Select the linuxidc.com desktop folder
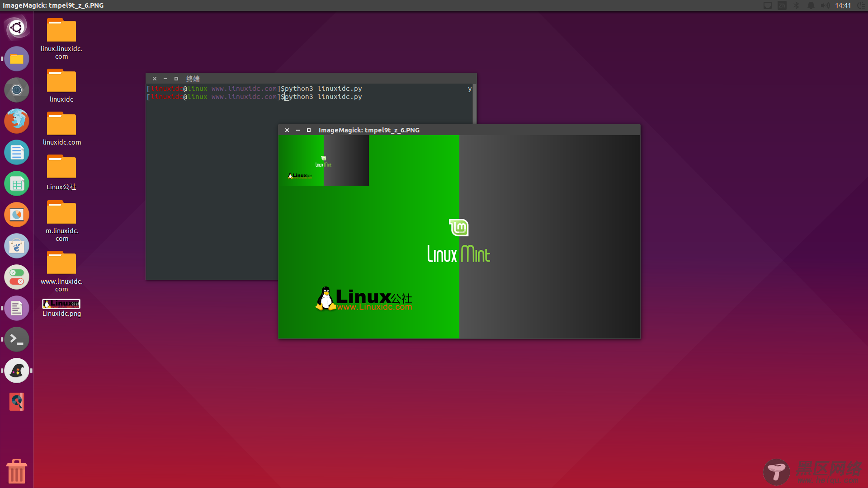Viewport: 868px width, 488px height. tap(61, 129)
